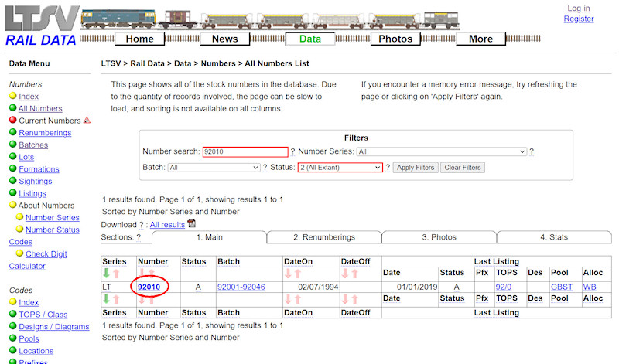
Task: Expand the Status filter dropdown
Action: click(340, 167)
